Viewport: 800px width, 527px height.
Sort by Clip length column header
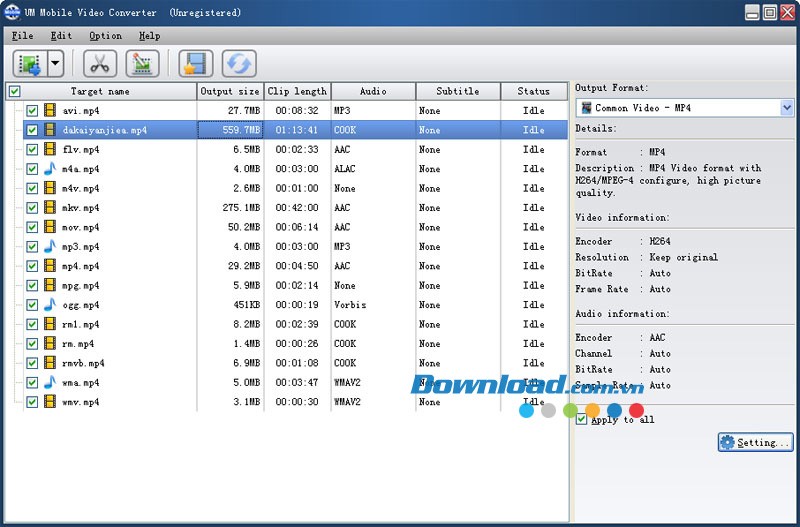click(297, 91)
